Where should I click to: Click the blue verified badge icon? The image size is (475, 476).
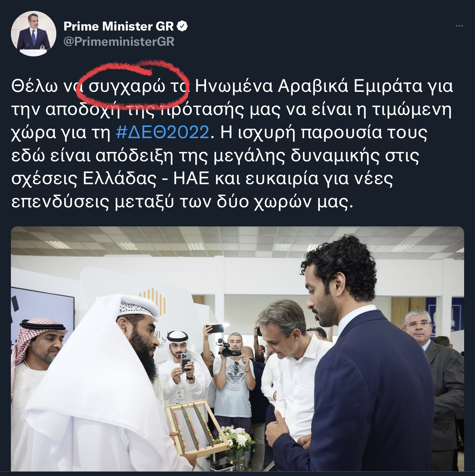click(x=182, y=26)
